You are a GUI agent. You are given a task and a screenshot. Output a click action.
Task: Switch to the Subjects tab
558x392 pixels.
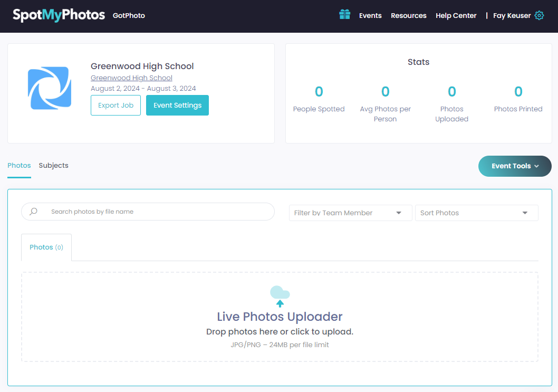point(53,166)
